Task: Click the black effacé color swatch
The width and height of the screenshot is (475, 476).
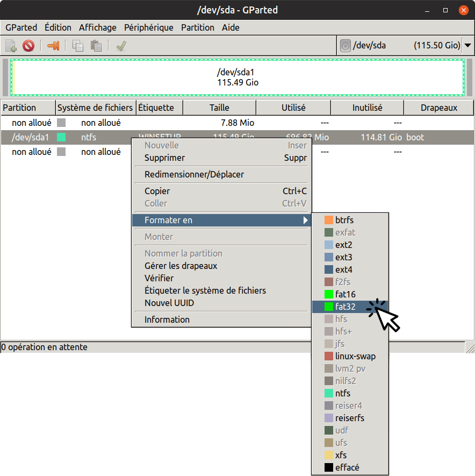Action: click(329, 468)
